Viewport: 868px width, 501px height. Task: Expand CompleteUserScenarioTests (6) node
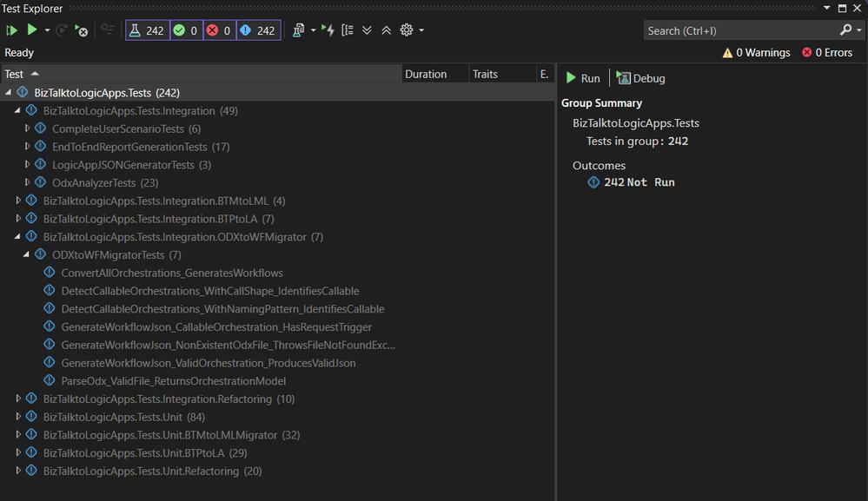click(x=27, y=129)
